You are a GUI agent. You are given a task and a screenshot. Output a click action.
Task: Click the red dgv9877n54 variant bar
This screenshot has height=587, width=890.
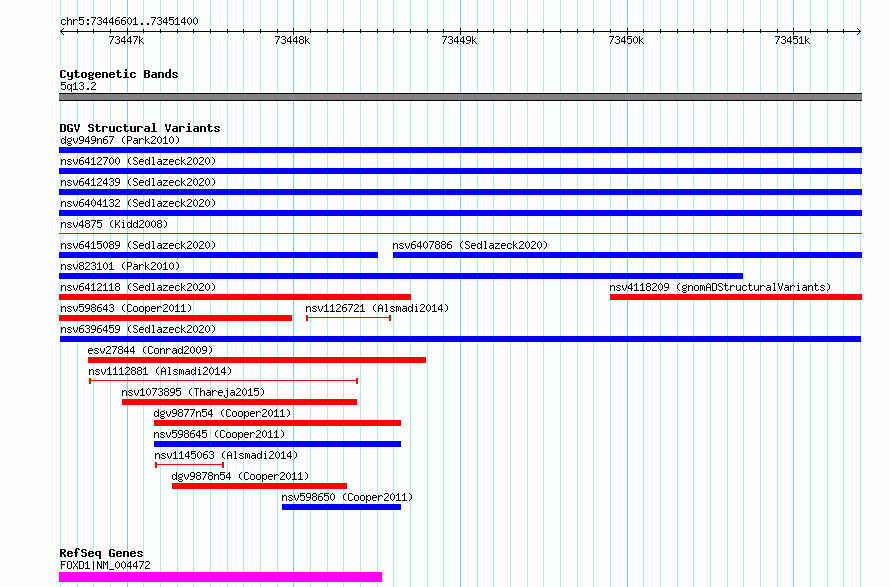(x=278, y=423)
